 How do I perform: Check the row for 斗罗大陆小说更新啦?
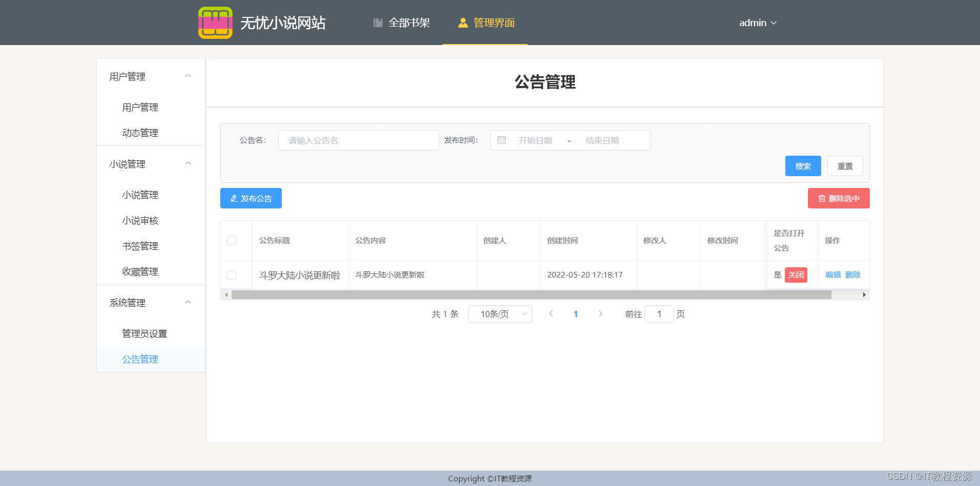pyautogui.click(x=232, y=275)
